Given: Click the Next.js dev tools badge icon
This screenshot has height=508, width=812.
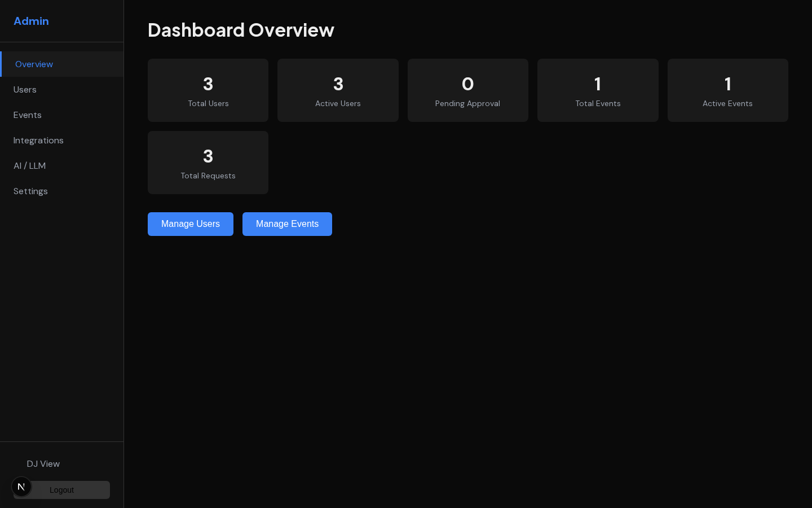Looking at the screenshot, I should [21, 486].
